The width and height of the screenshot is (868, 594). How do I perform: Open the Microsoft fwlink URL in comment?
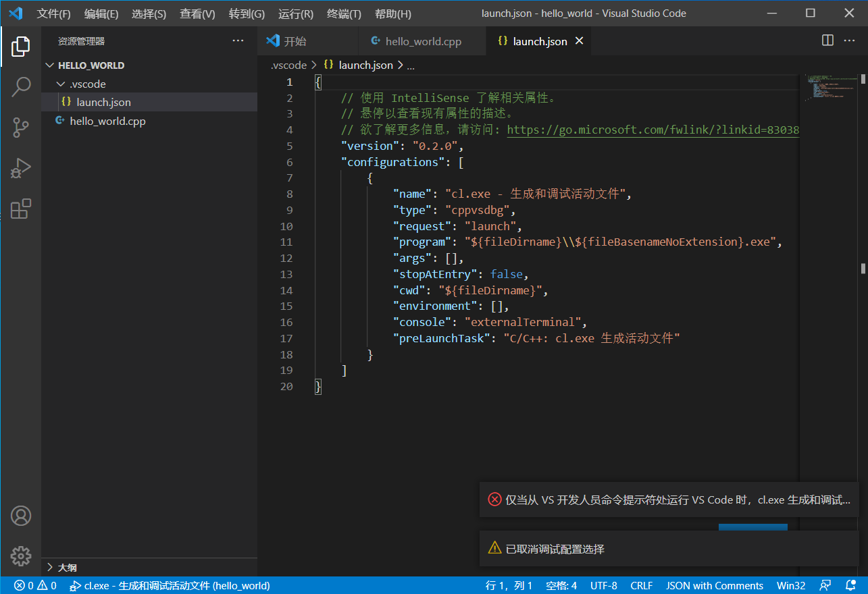point(653,130)
